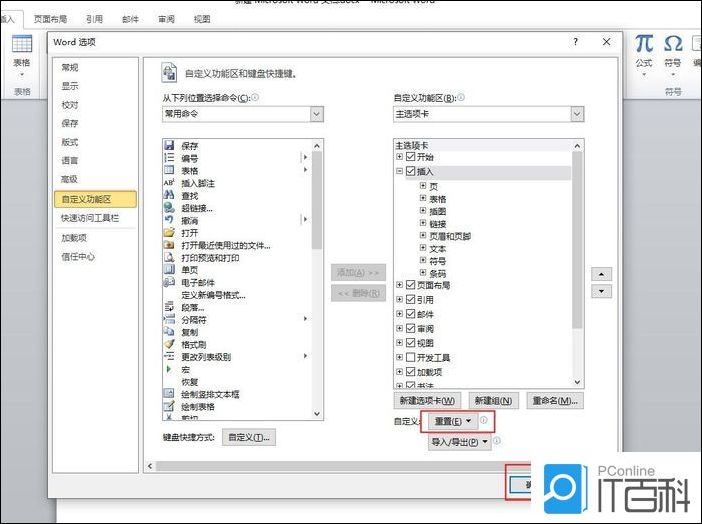Select 定义新编号格式... command row
The height and width of the screenshot is (524, 702).
tap(213, 295)
